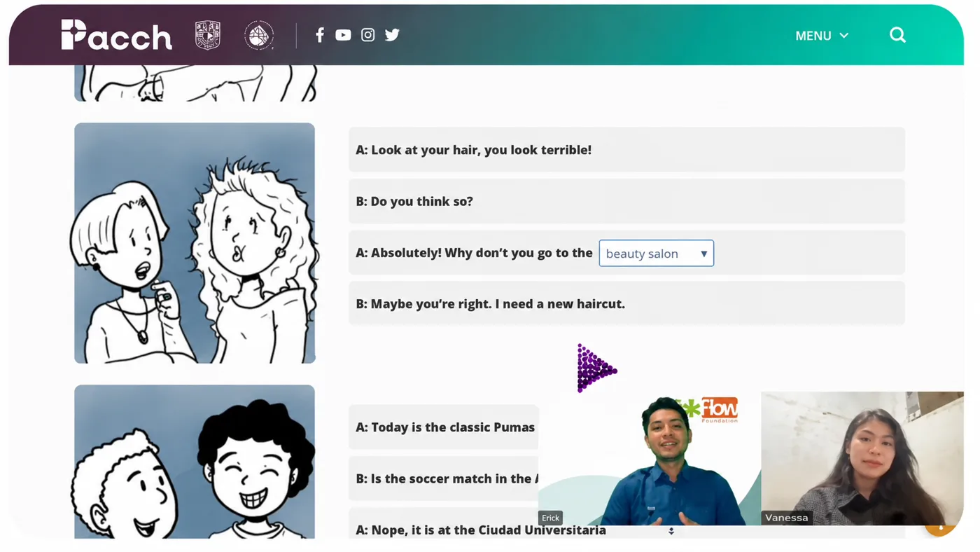The width and height of the screenshot is (980, 552).
Task: Click Erick's video feed
Action: click(x=650, y=460)
